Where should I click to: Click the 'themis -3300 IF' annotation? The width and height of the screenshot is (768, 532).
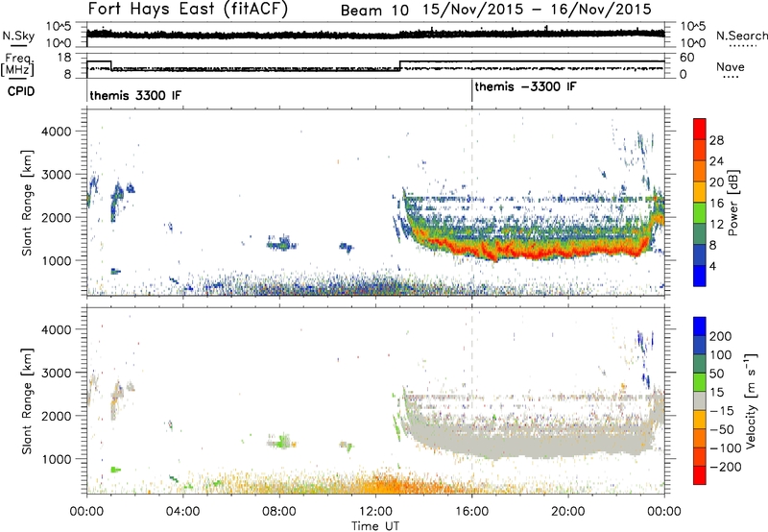click(525, 86)
